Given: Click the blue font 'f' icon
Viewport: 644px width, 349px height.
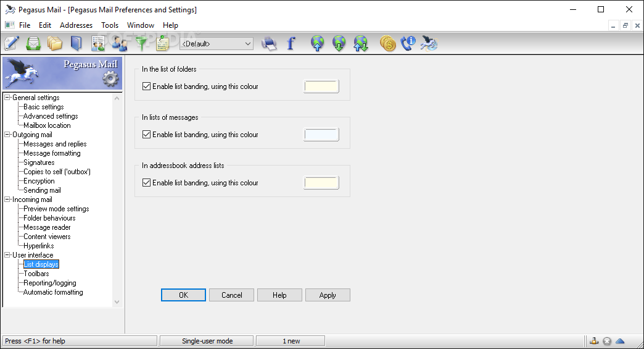Looking at the screenshot, I should click(x=291, y=43).
